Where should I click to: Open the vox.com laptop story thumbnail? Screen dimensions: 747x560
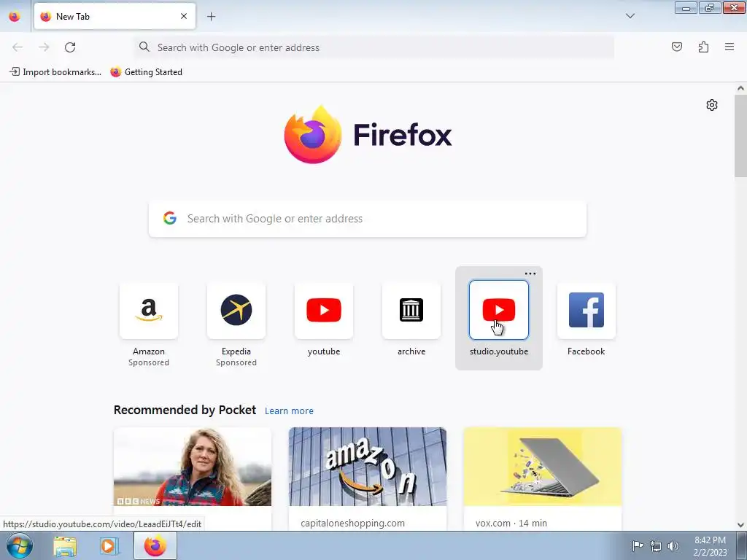[x=542, y=467]
